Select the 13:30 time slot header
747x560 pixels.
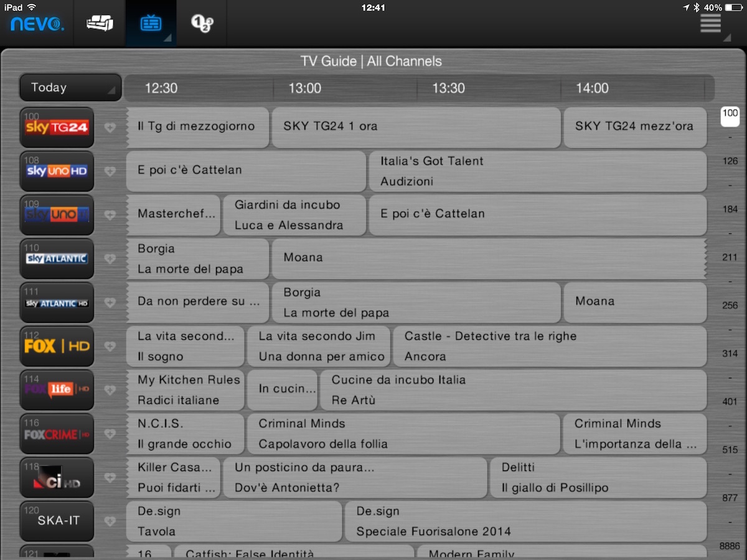pyautogui.click(x=448, y=88)
